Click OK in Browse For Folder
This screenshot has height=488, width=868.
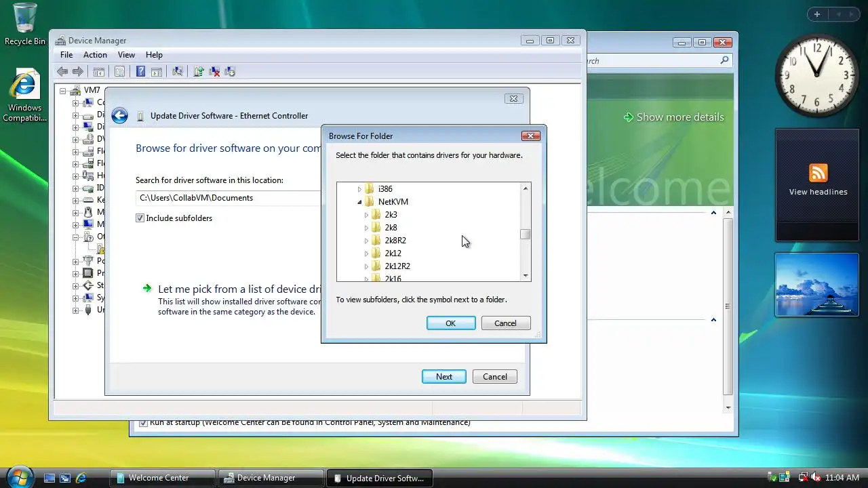click(x=451, y=323)
